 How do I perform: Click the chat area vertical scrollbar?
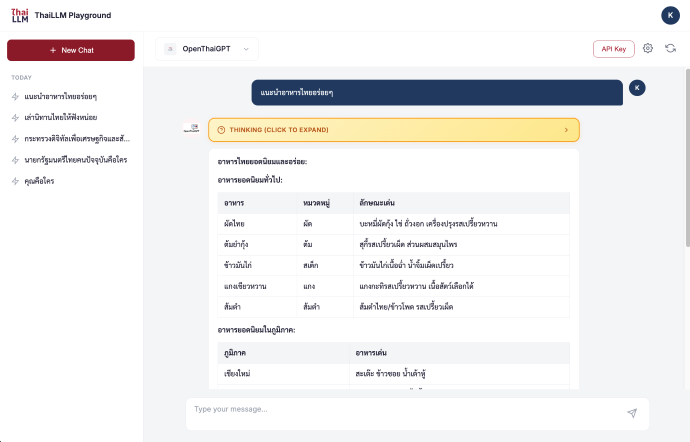coord(687,158)
